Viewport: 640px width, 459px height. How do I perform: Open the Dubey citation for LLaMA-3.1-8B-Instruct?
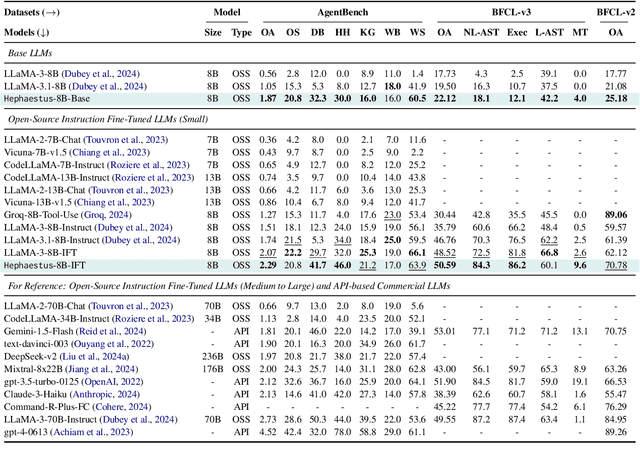pos(141,240)
